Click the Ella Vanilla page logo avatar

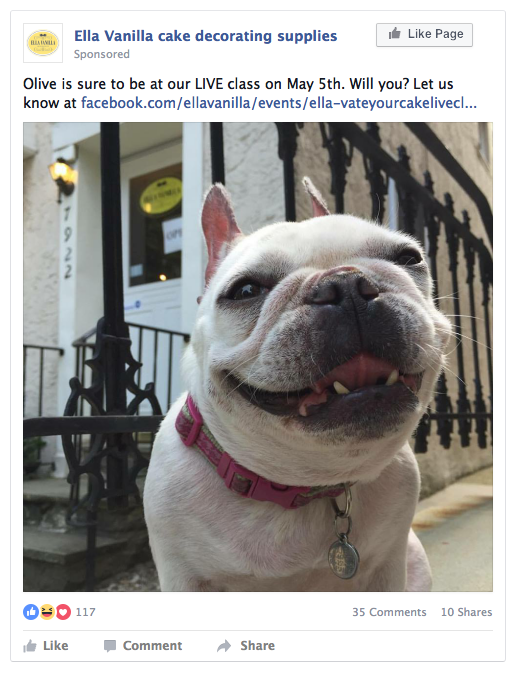point(43,43)
